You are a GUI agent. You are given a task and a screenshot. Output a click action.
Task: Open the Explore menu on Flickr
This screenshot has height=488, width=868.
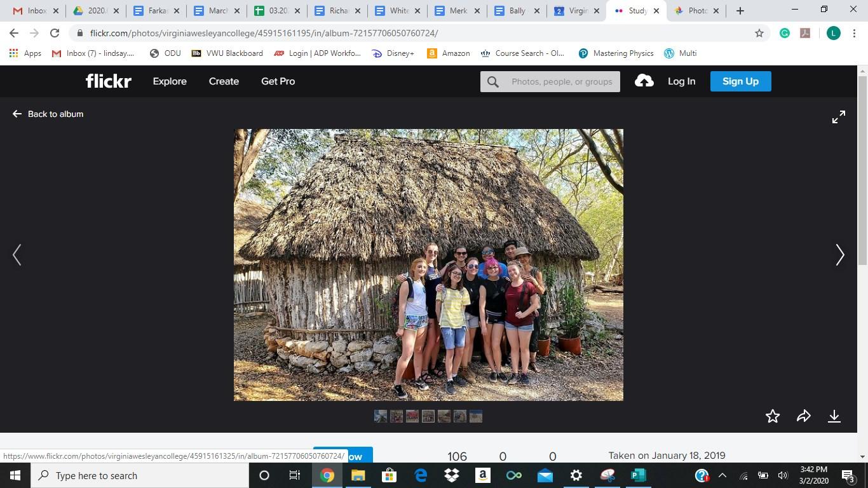tap(170, 81)
